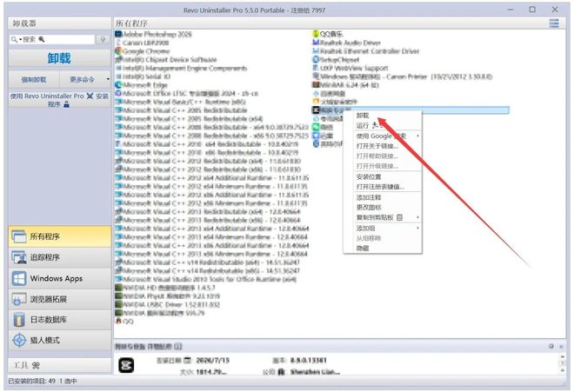Click 隐藏 at the context menu bottom
Image resolution: width=574 pixels, height=392 pixels.
click(383, 249)
